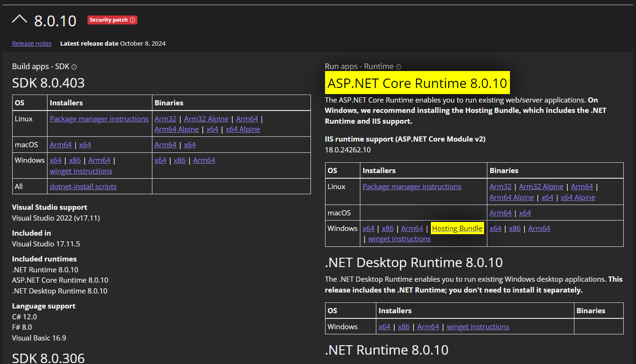
Task: Download .NET Desktop Runtime Windows Arm64 installer
Action: click(428, 327)
